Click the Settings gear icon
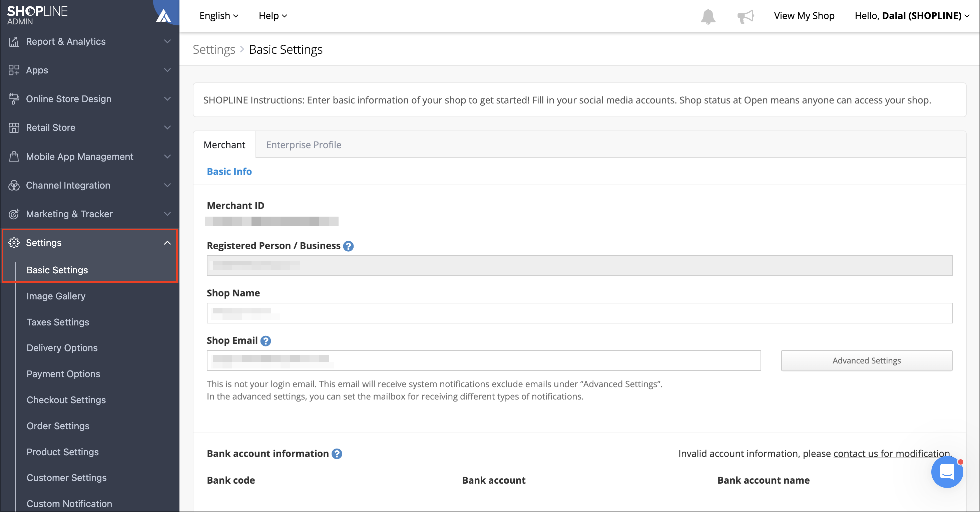Image resolution: width=980 pixels, height=512 pixels. click(x=14, y=243)
